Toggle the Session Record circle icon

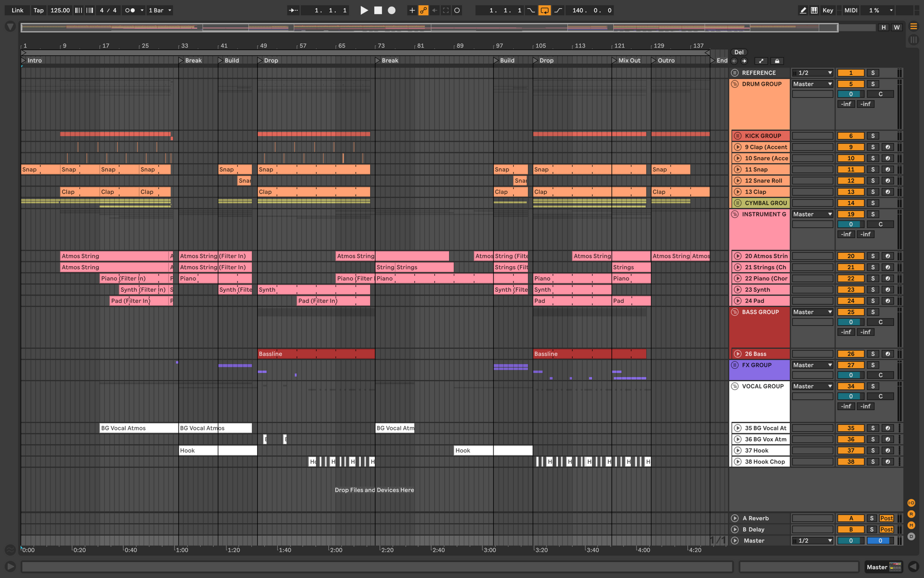tap(457, 10)
